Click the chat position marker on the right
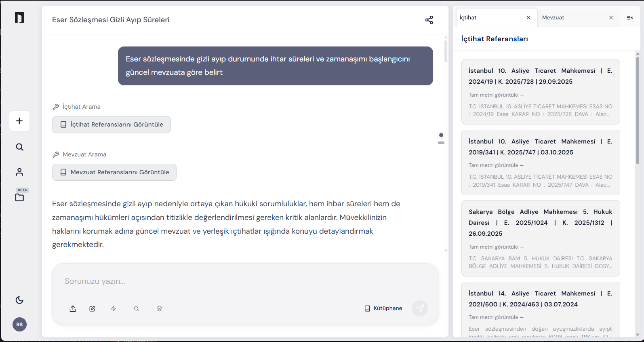The width and height of the screenshot is (644, 342). (x=441, y=138)
